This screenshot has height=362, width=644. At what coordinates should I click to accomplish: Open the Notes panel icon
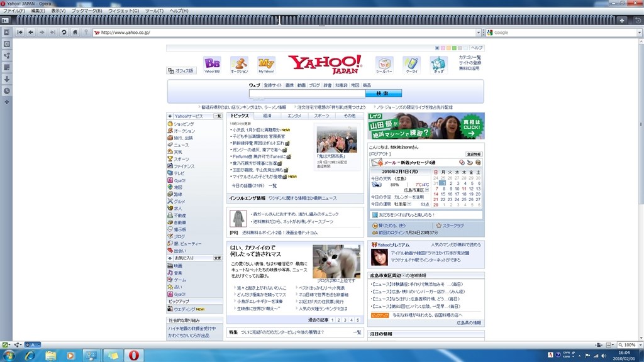tap(6, 67)
